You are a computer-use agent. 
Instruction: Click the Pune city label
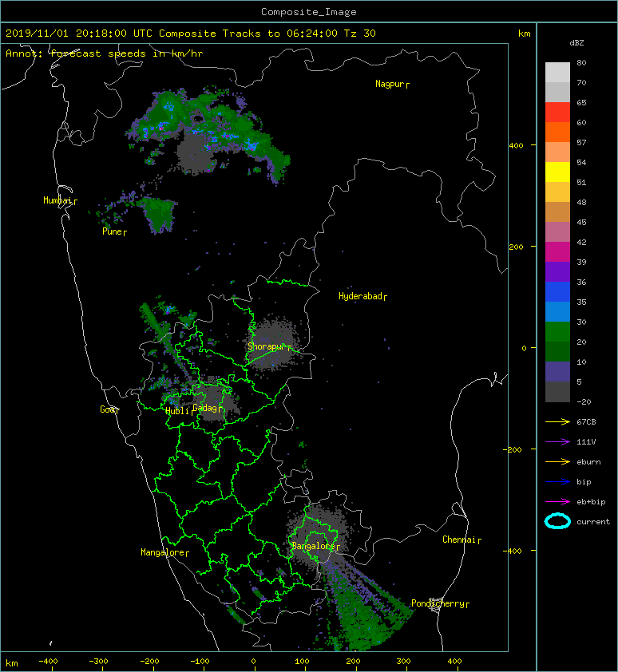[x=114, y=232]
